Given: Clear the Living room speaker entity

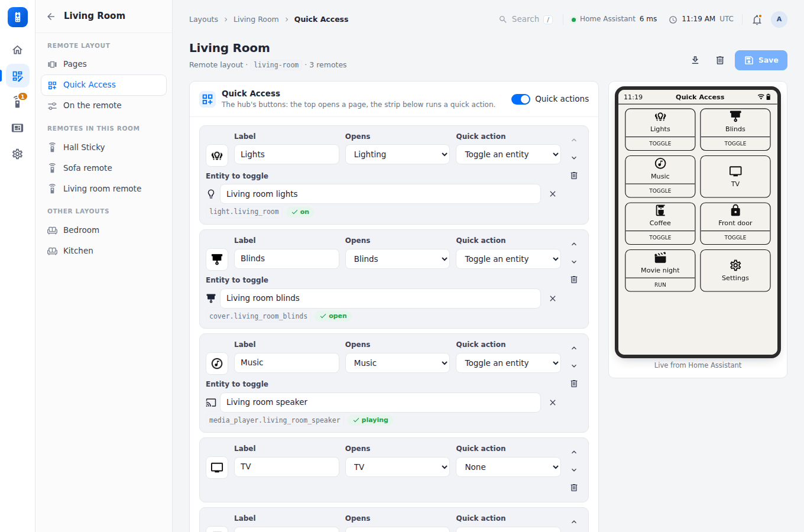Looking at the screenshot, I should pyautogui.click(x=553, y=403).
